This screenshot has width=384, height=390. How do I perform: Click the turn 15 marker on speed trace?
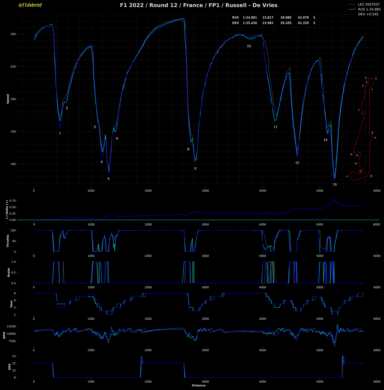335,184
